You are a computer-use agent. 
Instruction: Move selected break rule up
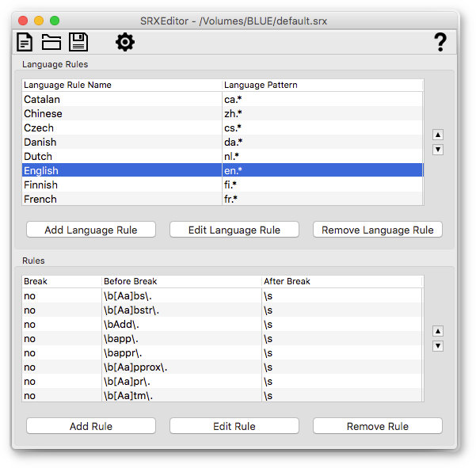[438, 331]
